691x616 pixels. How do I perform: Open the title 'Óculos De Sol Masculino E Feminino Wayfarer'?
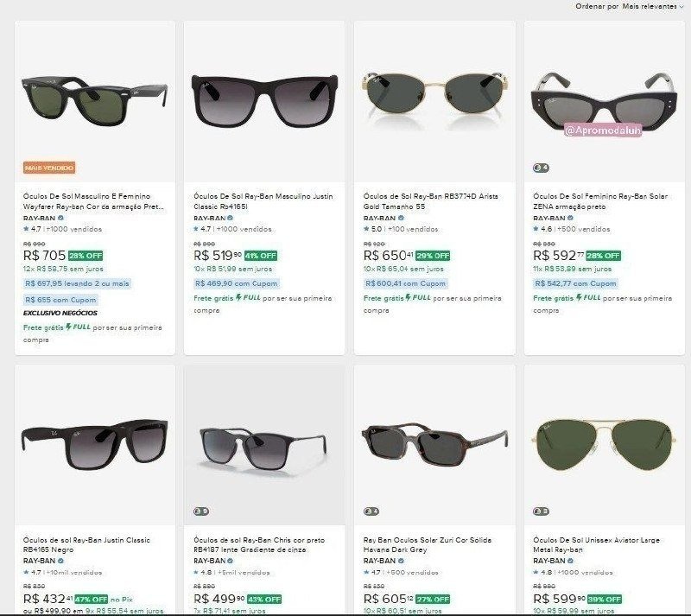93,201
